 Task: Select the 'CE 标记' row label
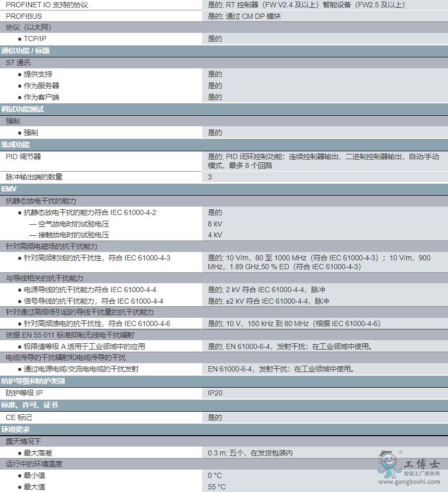click(x=18, y=417)
